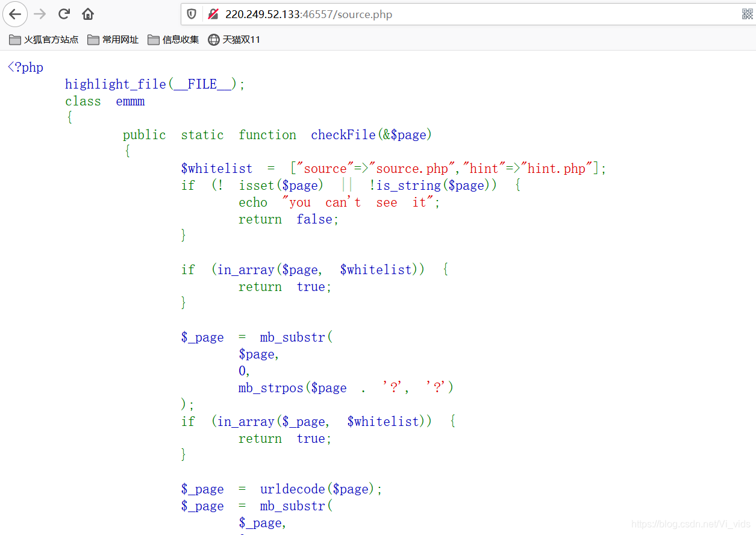Click the if (in_array($_page, $whitelist)) line

tap(318, 422)
